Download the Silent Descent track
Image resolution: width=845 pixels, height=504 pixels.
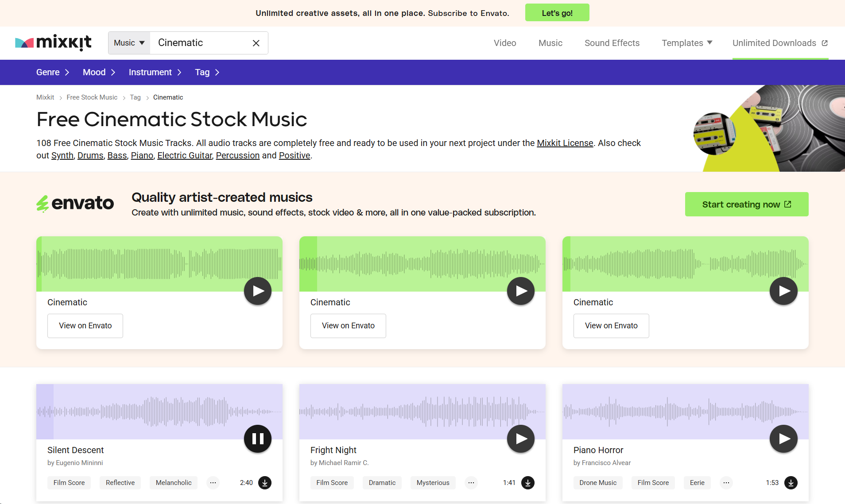tap(265, 483)
